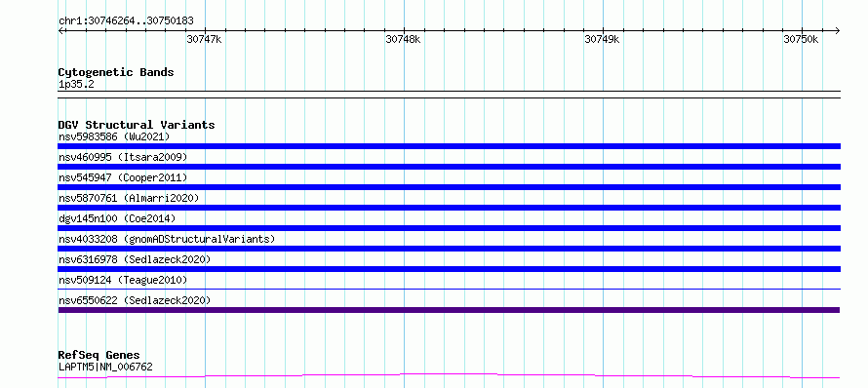The image size is (868, 388).
Task: Open the RefSeq Genes track title
Action: click(99, 356)
